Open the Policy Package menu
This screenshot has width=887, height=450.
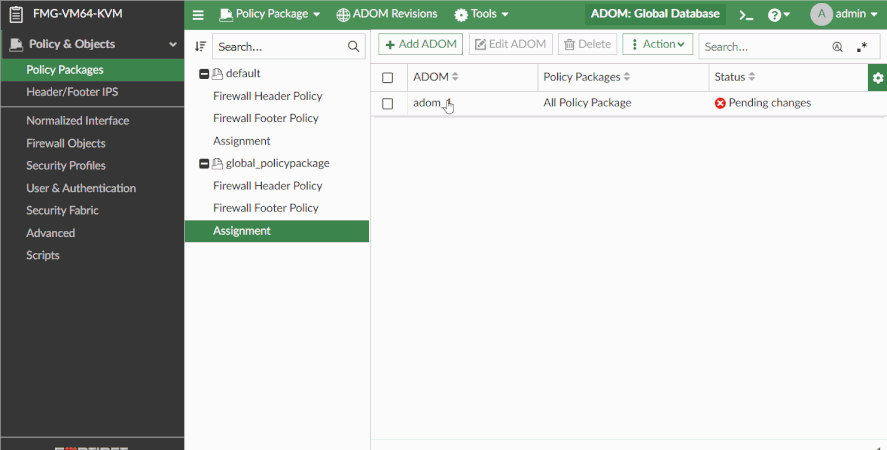[270, 15]
